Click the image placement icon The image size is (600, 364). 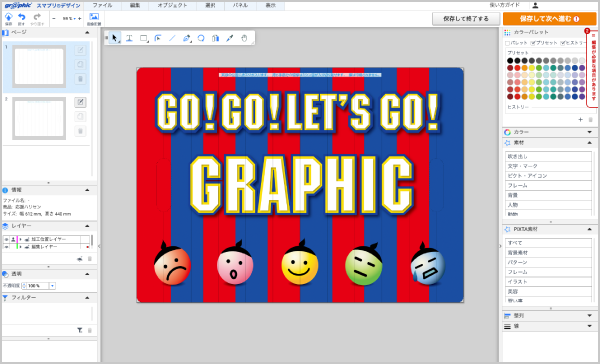point(94,16)
